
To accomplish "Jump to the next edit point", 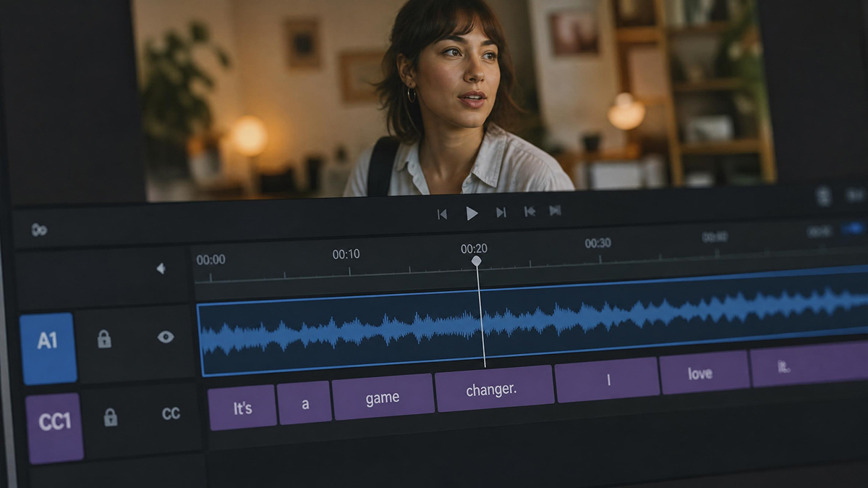I will tap(555, 210).
